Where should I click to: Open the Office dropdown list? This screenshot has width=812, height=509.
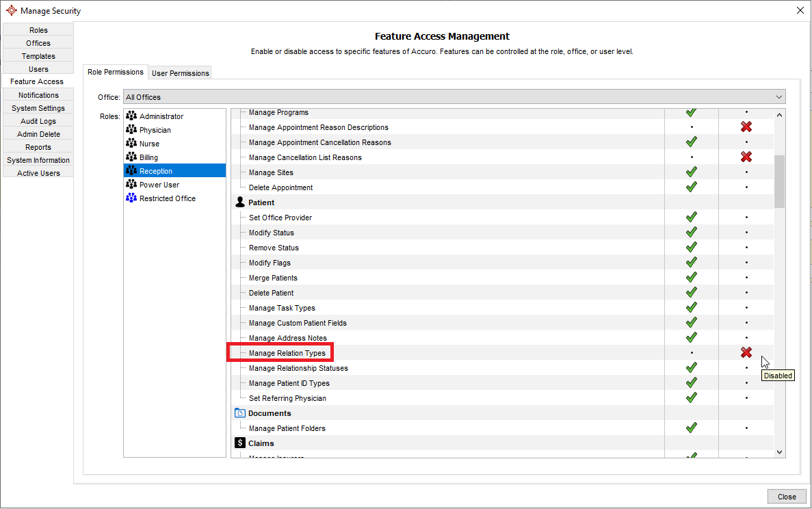click(x=778, y=97)
